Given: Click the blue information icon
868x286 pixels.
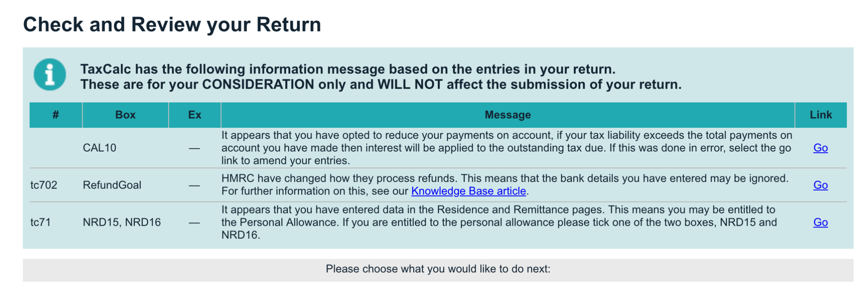Looking at the screenshot, I should pos(50,75).
